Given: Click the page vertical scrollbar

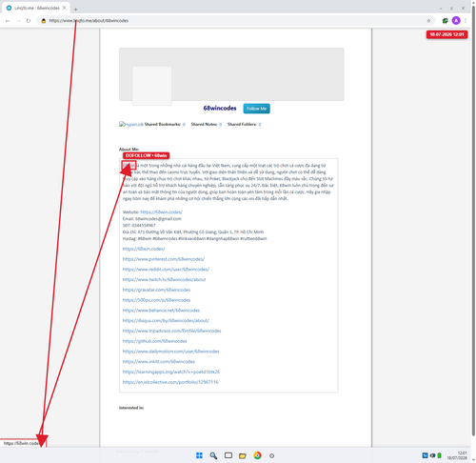Looking at the screenshot, I should (473, 222).
